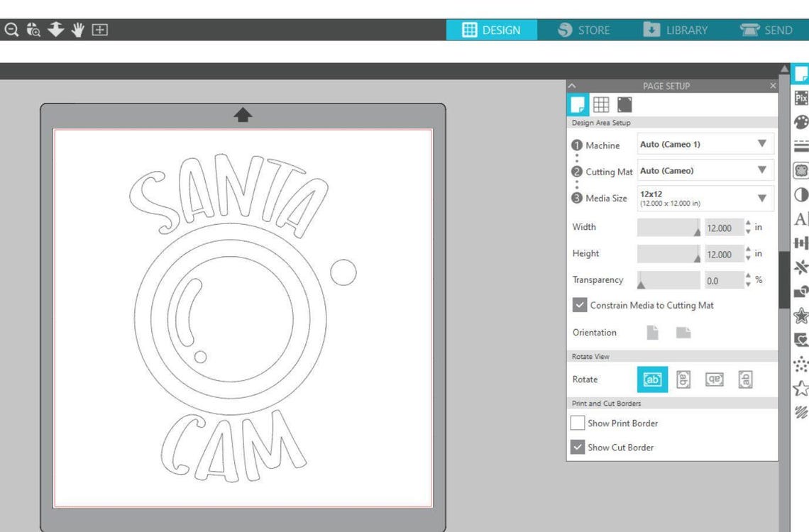Collapse the Page Setup panel
Screen dimensions: 809x532
click(x=572, y=86)
